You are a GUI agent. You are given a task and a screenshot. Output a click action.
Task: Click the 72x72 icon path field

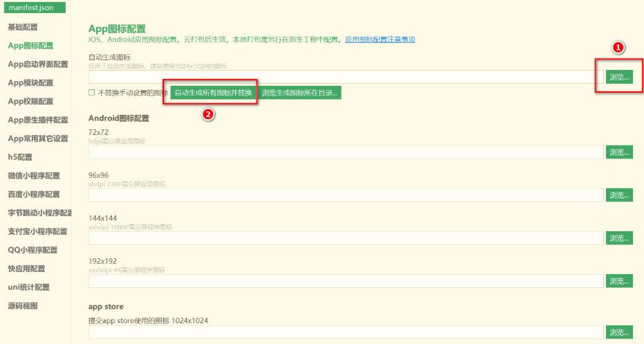click(346, 152)
